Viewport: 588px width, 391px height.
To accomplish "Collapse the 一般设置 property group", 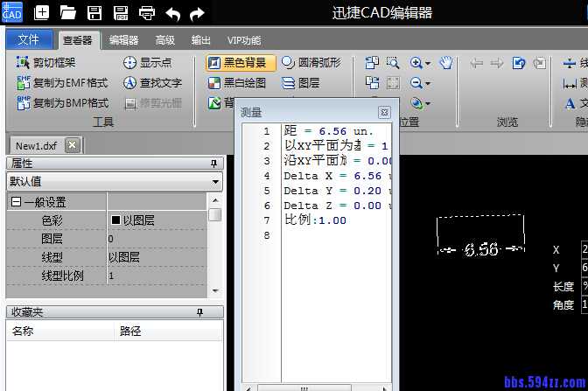I will 16,202.
